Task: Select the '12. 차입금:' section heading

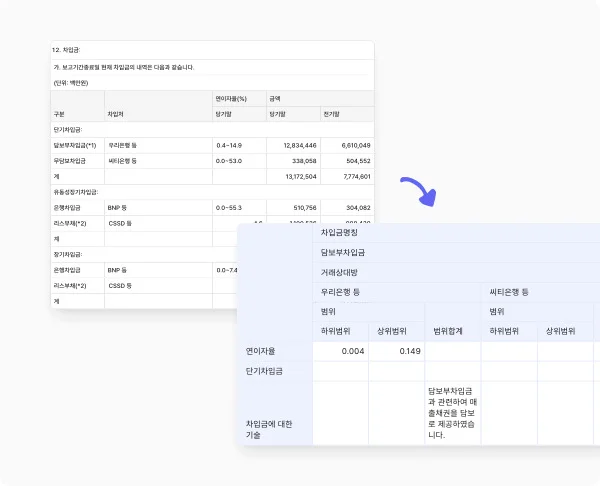Action: click(68, 49)
